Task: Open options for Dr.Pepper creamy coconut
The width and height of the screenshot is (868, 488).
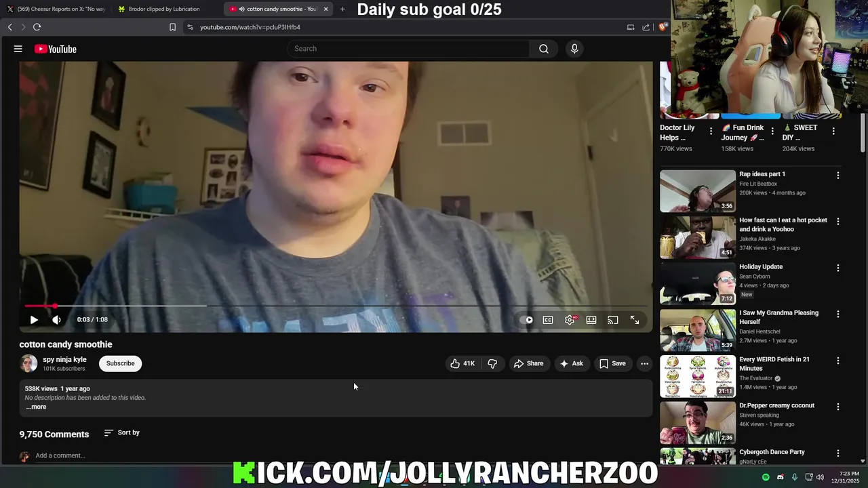Action: [837, 407]
